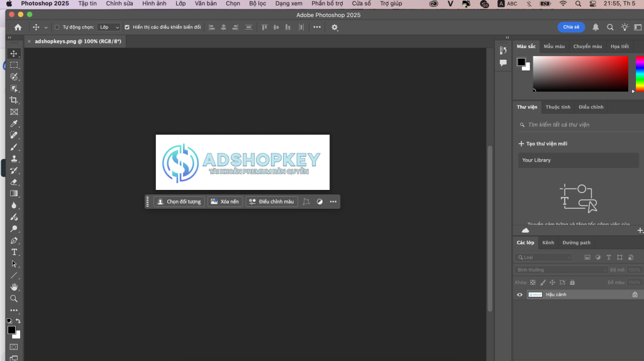Click the toolbar foreground color swatch
This screenshot has width=644, height=361.
11,330
